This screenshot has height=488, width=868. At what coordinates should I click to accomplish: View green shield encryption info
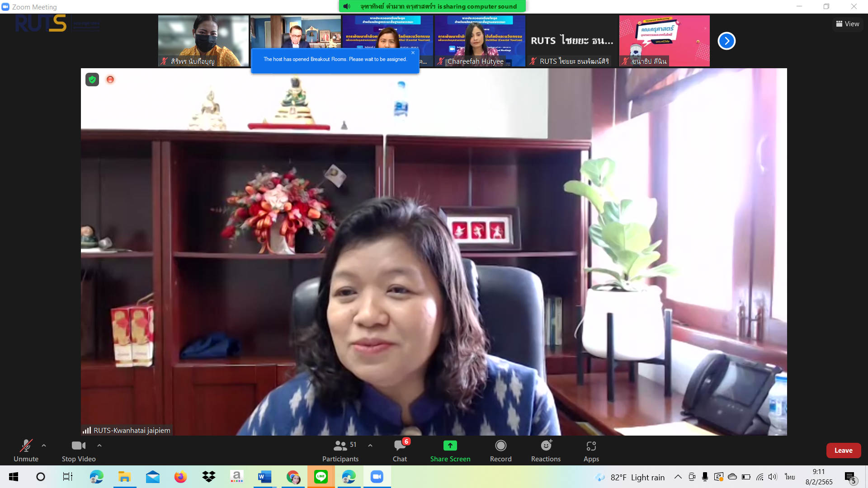click(92, 80)
